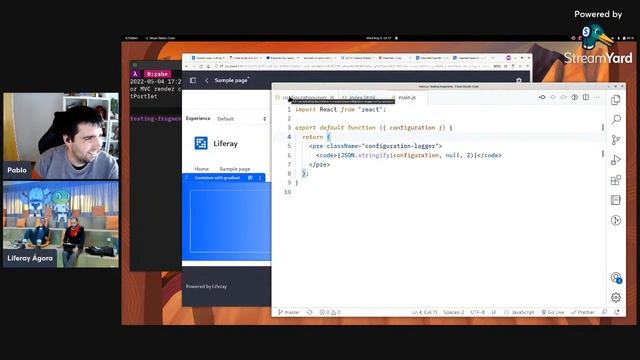Image resolution: width=640 pixels, height=360 pixels.
Task: Click the zsh terminal tab label
Action: point(157,74)
